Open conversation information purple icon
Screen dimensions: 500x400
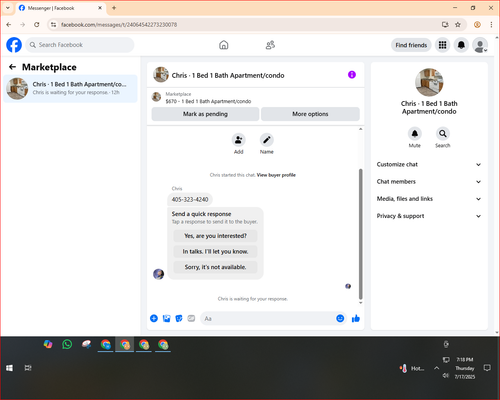coord(352,75)
